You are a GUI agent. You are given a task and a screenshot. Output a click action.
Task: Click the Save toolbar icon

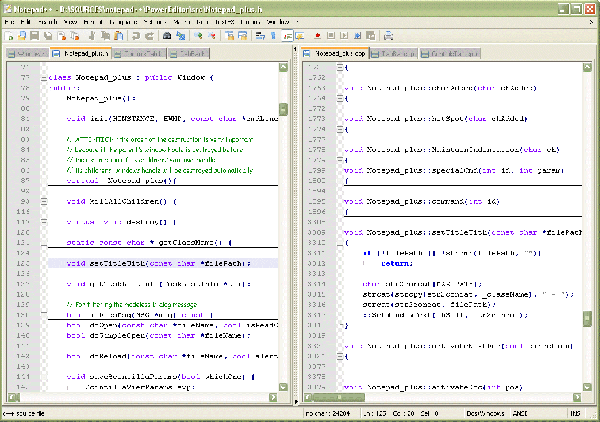tap(36, 35)
